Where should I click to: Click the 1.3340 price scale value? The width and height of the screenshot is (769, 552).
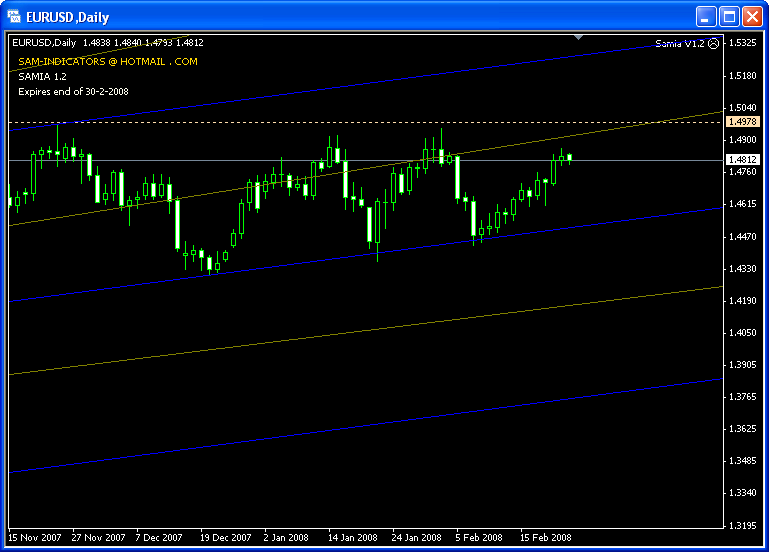743,493
